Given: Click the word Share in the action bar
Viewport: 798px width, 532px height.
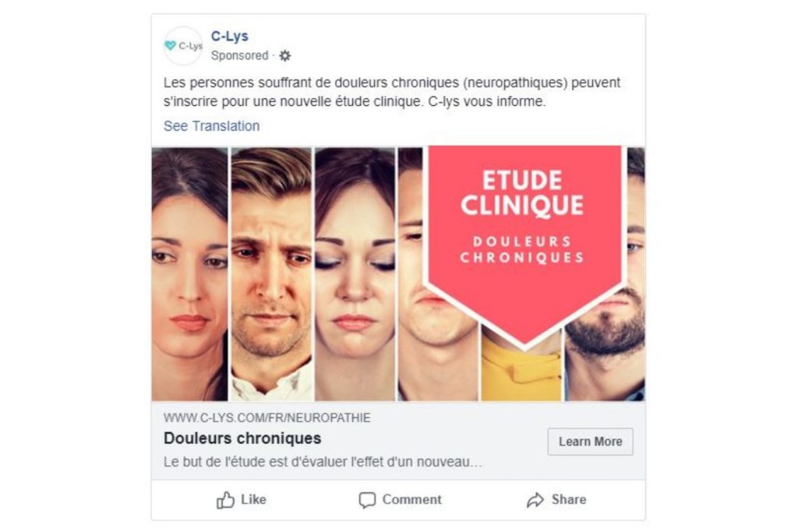Looking at the screenshot, I should (568, 499).
